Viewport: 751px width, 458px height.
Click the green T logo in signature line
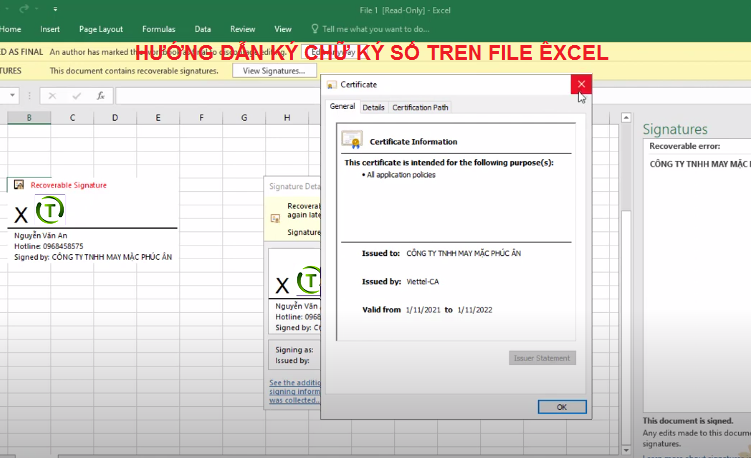pos(50,210)
